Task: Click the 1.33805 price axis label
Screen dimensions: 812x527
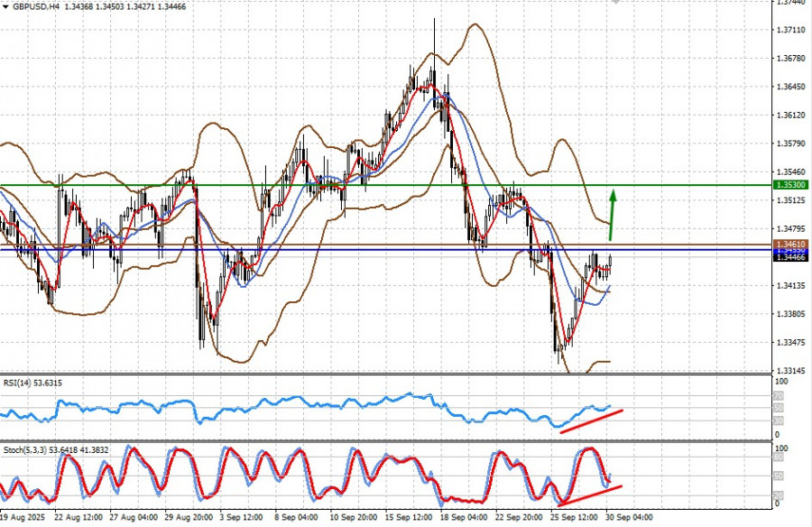Action: 790,314
